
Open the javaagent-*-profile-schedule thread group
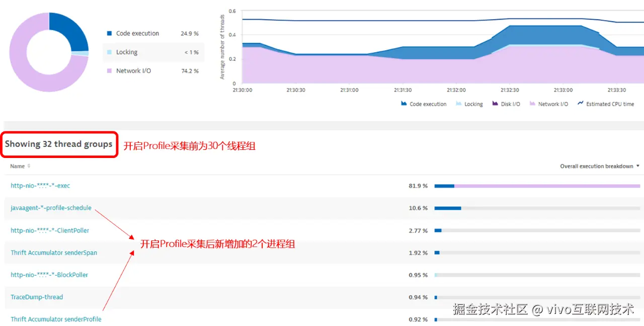tap(51, 208)
